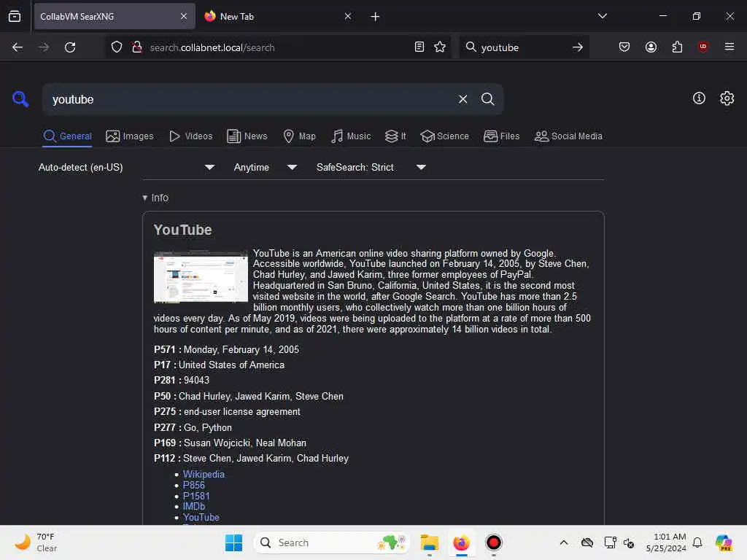The image size is (747, 560).
Task: Clear the youtube search query
Action: 462,99
